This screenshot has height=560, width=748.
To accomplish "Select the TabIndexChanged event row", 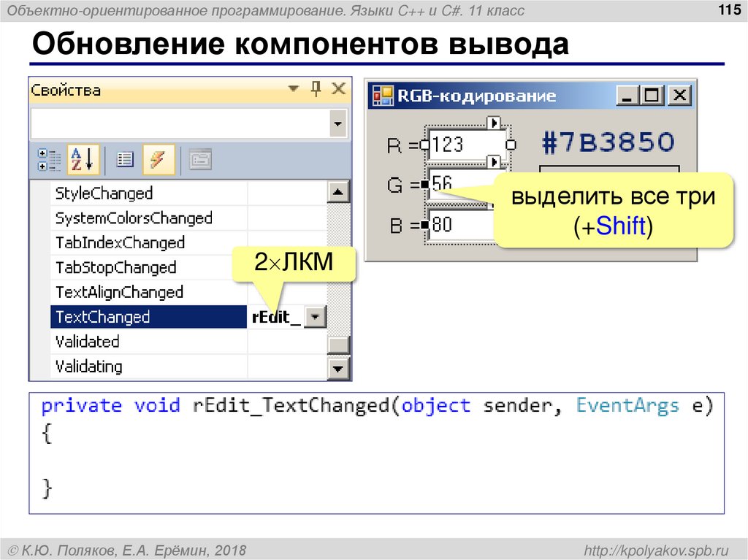I will click(188, 243).
